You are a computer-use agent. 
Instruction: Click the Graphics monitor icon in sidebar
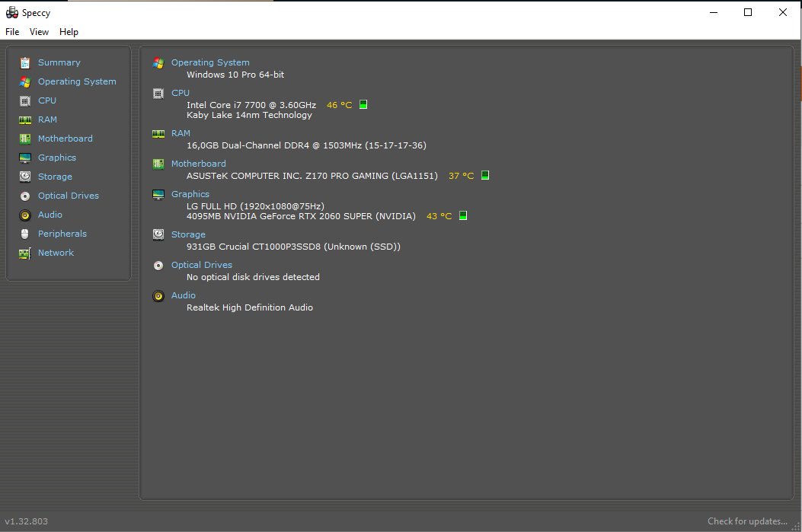[25, 158]
